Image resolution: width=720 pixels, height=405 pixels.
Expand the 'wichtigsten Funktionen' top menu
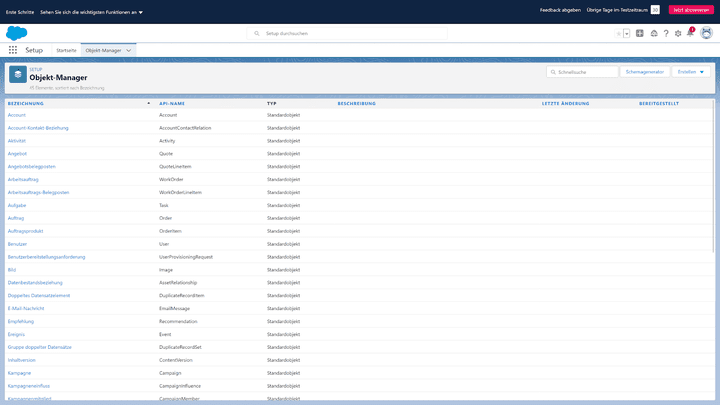(x=92, y=12)
